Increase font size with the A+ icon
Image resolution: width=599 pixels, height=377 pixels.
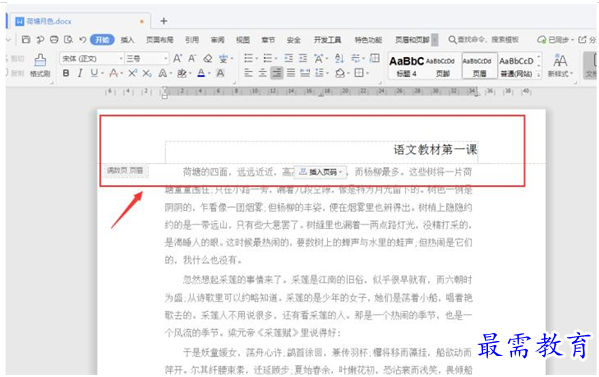click(177, 58)
